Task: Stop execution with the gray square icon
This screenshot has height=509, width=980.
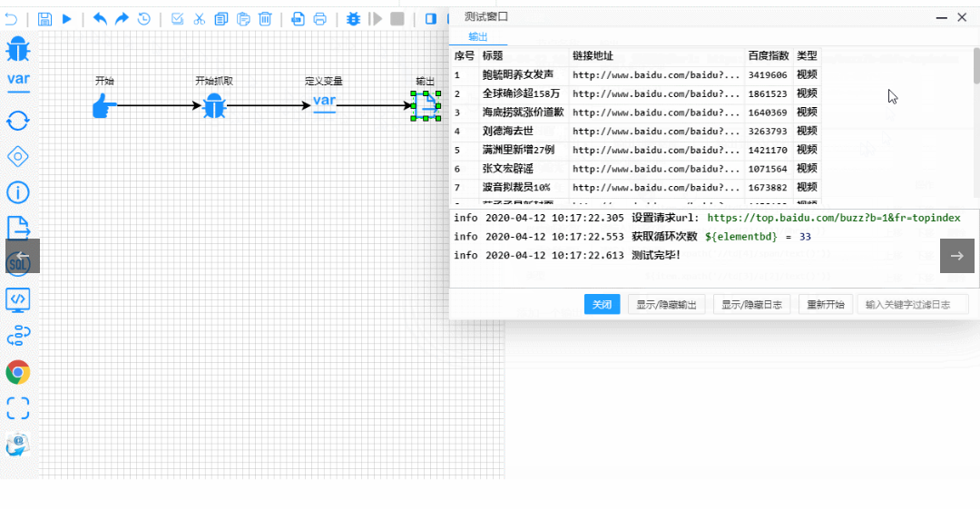Action: coord(397,19)
